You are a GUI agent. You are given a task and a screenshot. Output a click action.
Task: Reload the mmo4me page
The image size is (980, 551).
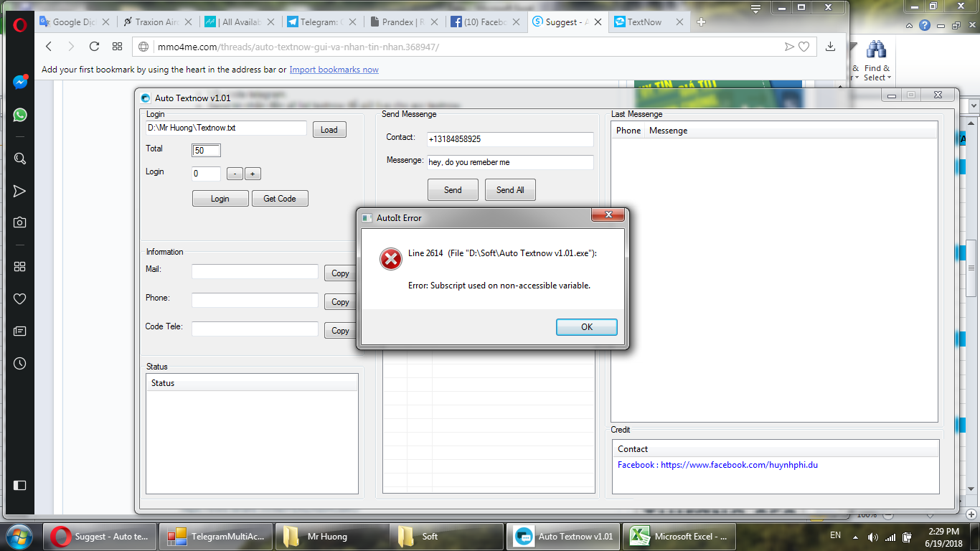pos(94,47)
